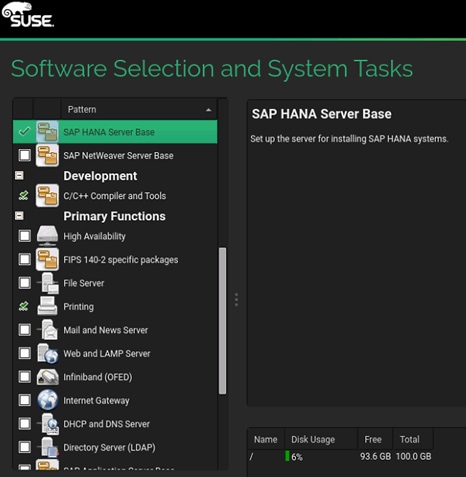The width and height of the screenshot is (466, 477).
Task: Select the DHCP and DNS Server row text
Action: coord(106,424)
